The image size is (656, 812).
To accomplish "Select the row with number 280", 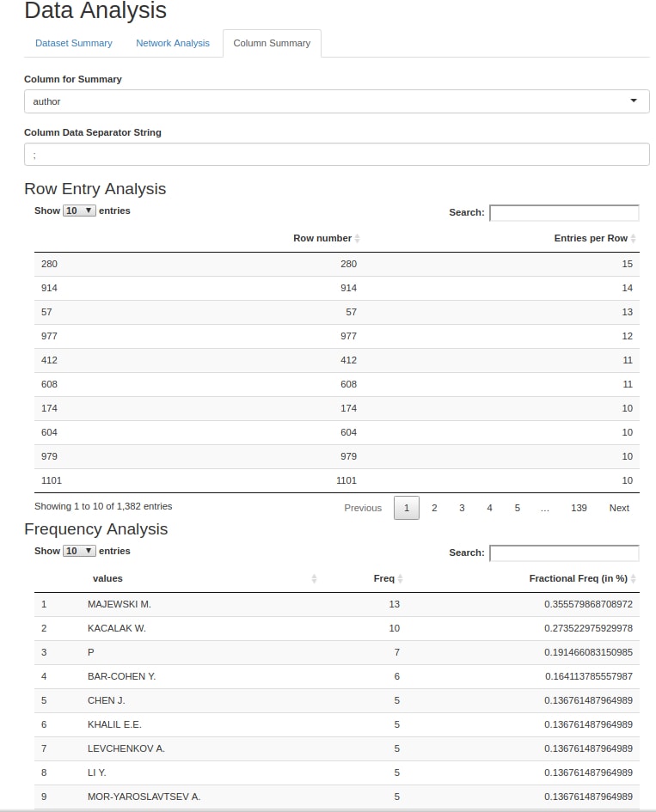I will (x=336, y=264).
